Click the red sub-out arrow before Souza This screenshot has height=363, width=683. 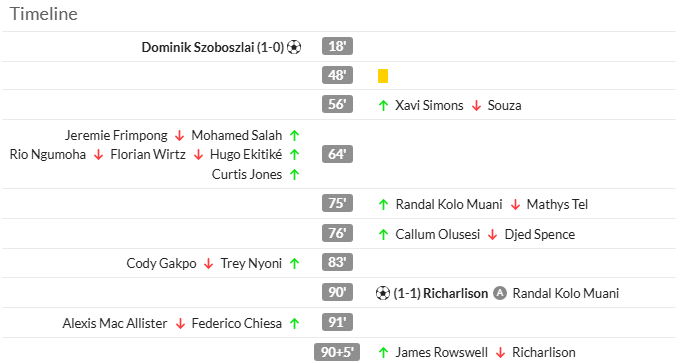[x=477, y=105]
